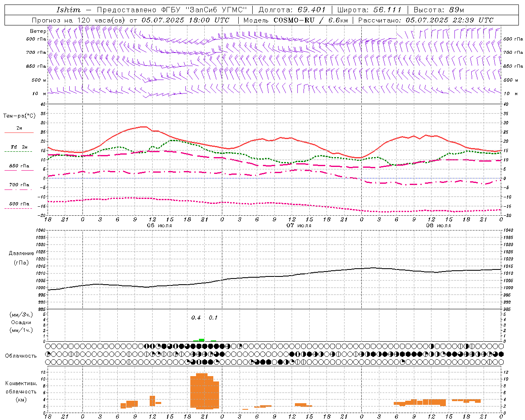Select the "Прогноз на 120 часа(ов)" forecast text
Viewport: 525px width, 420px height.
(79, 20)
